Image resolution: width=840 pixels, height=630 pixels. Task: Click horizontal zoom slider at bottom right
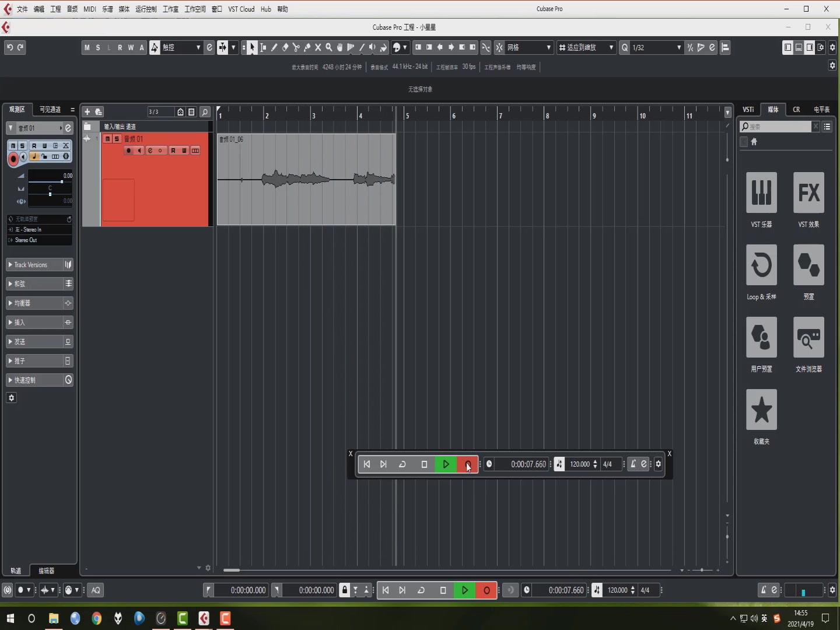tap(702, 569)
